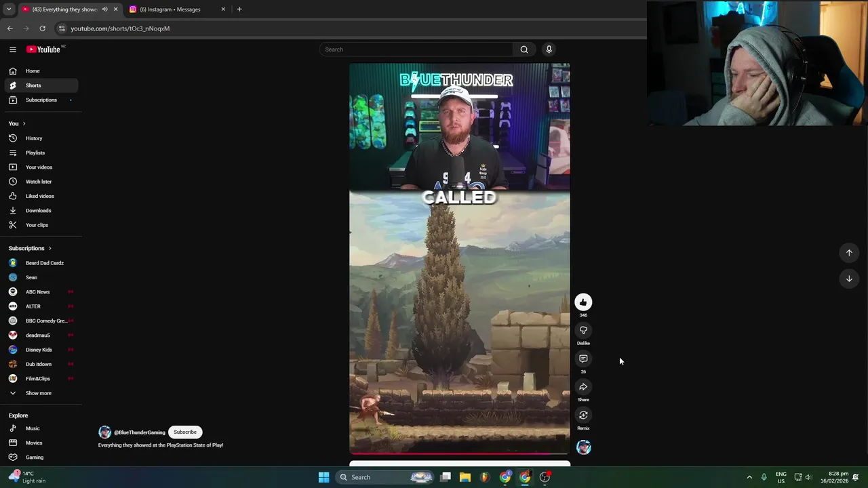
Task: Open the clock showing 8:28 pm
Action: (x=838, y=477)
